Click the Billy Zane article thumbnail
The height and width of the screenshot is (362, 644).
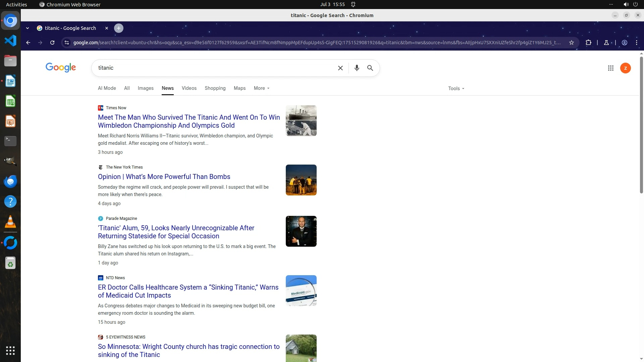[301, 231]
